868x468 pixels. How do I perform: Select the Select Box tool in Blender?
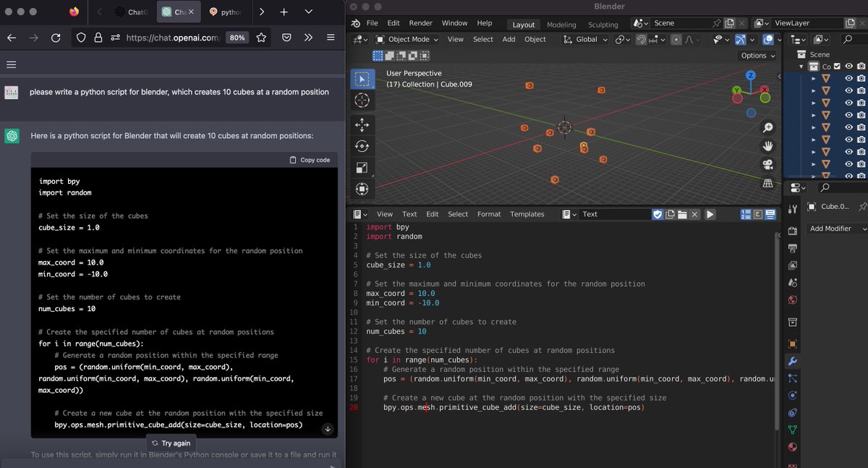[362, 79]
